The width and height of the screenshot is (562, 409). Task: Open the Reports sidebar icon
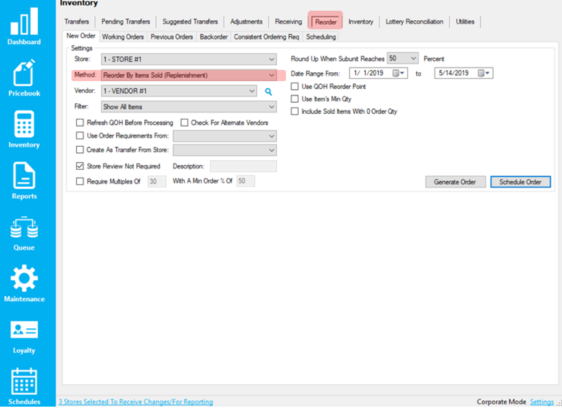pyautogui.click(x=24, y=175)
